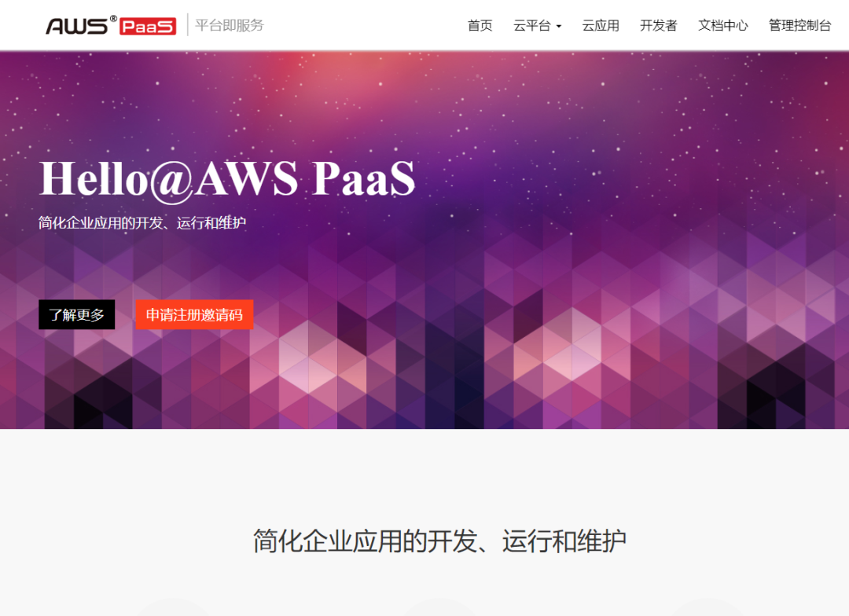This screenshot has height=616, width=849.
Task: Open the 管理控制台 link
Action: coord(799,25)
